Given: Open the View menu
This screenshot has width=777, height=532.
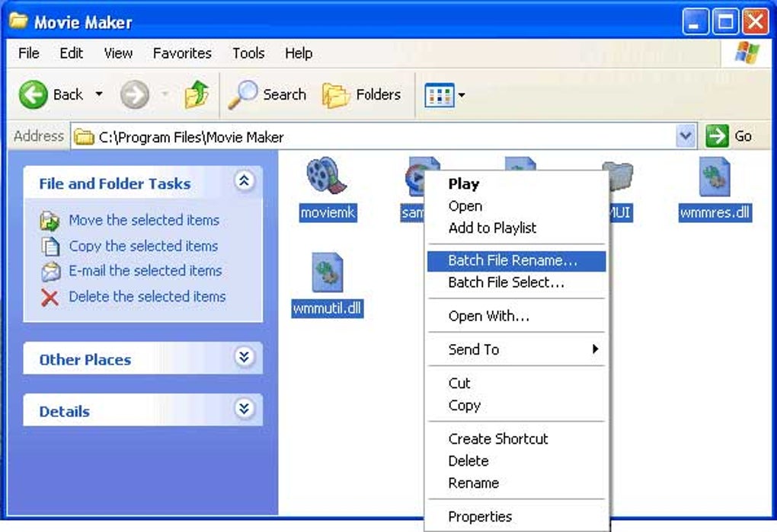Looking at the screenshot, I should point(118,53).
